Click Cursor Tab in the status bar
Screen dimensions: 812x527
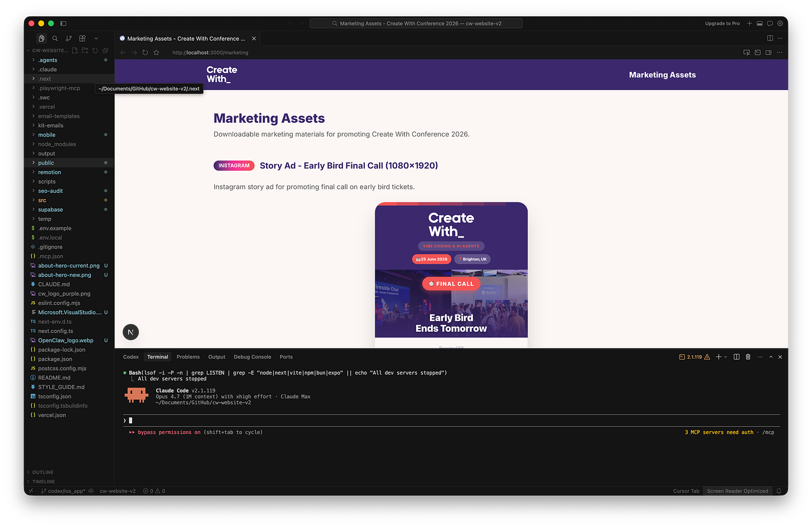[686, 491]
